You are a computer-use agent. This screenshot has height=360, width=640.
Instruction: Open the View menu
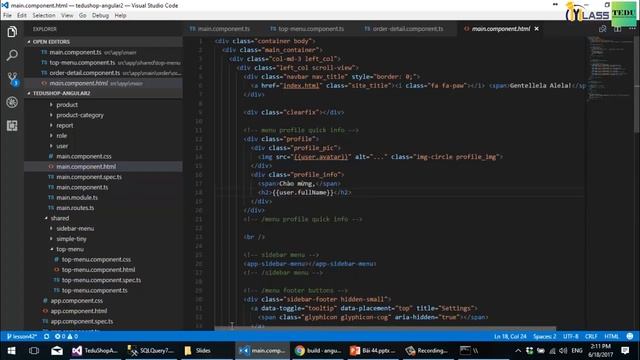point(67,16)
